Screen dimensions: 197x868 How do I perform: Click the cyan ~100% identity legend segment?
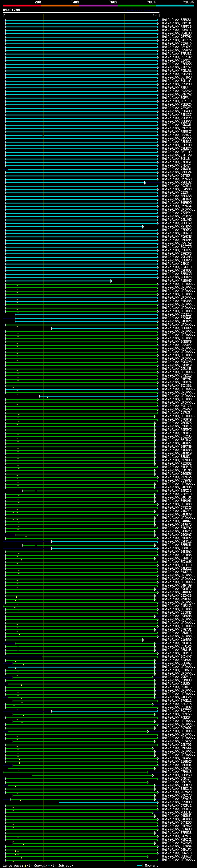(175, 6)
